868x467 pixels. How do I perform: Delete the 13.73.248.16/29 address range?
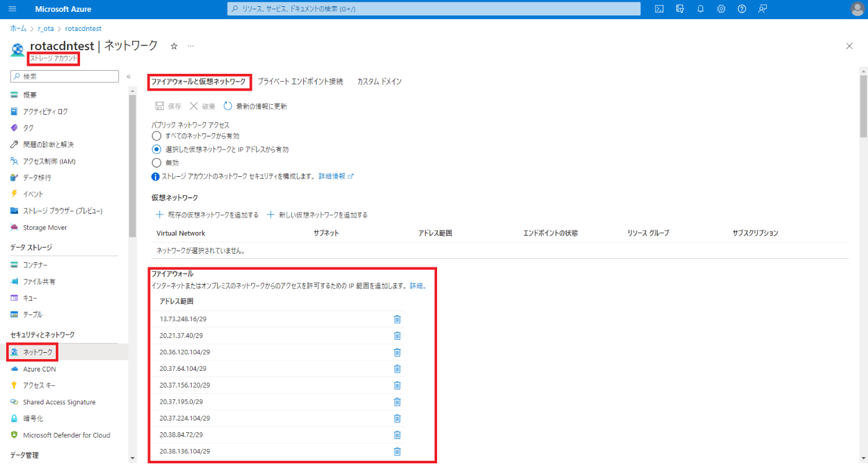[x=397, y=319]
